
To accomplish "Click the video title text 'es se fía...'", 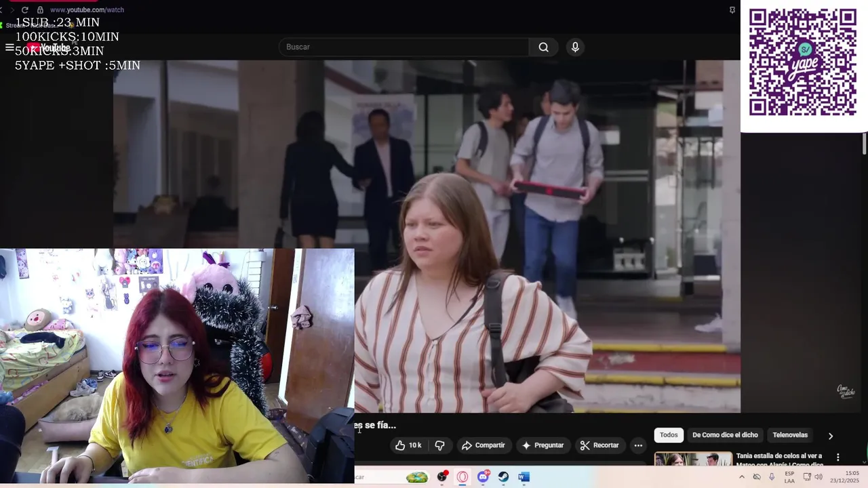I will [375, 425].
